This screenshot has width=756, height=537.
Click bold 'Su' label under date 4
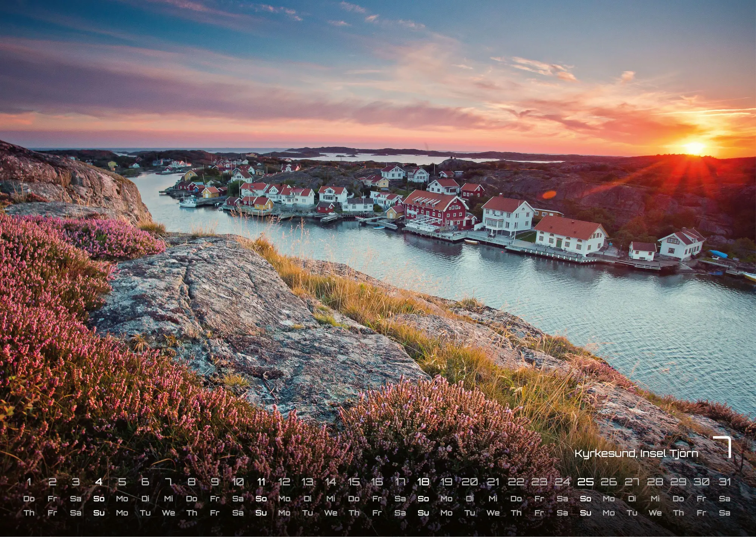click(x=99, y=513)
